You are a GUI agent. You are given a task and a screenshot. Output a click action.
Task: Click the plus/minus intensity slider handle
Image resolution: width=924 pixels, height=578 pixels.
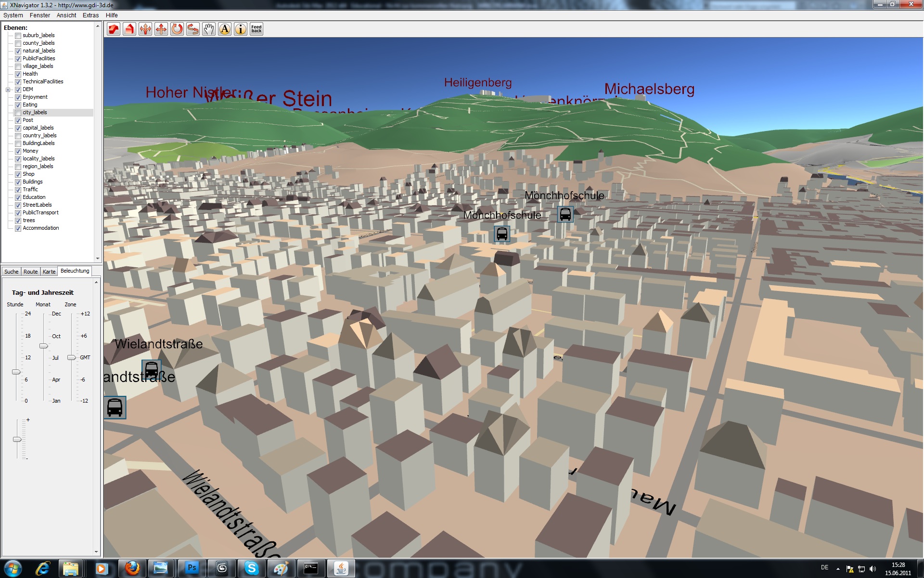click(17, 439)
